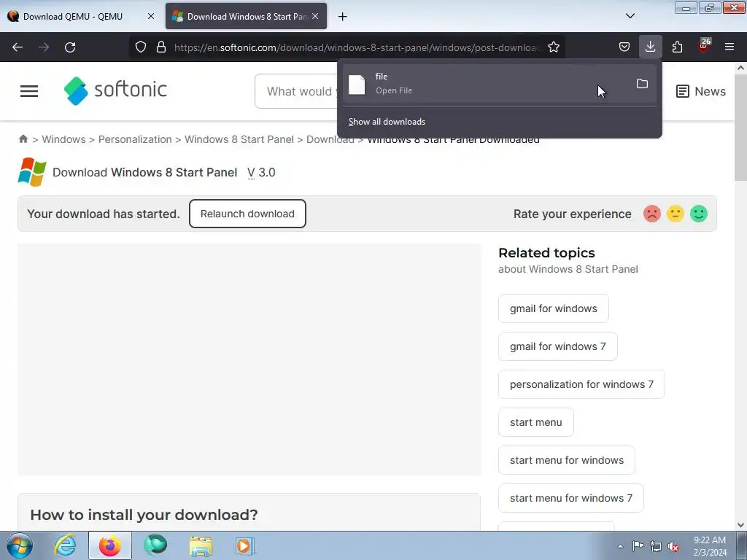This screenshot has width=747, height=560.
Task: Rate experience with the red sad face
Action: coord(651,214)
